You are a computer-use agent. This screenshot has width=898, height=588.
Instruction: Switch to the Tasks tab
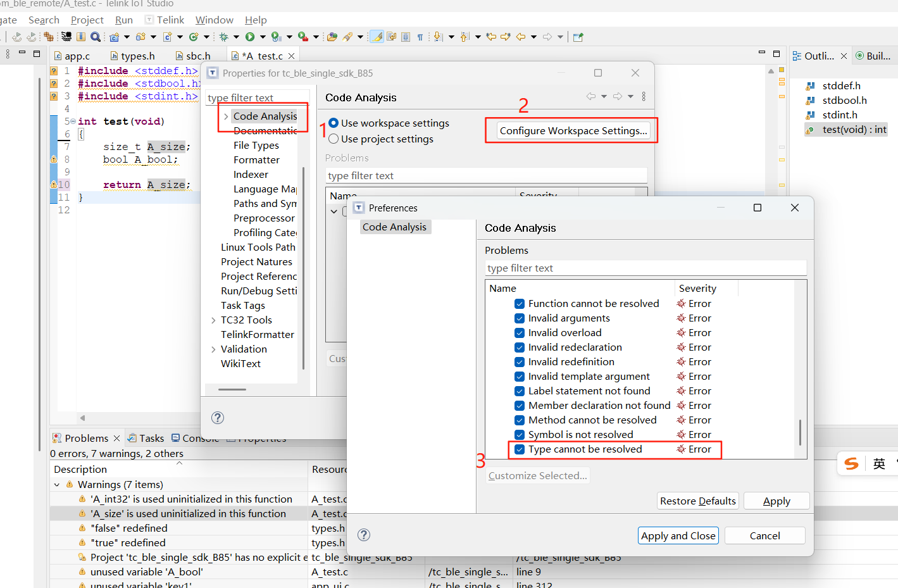pos(146,438)
